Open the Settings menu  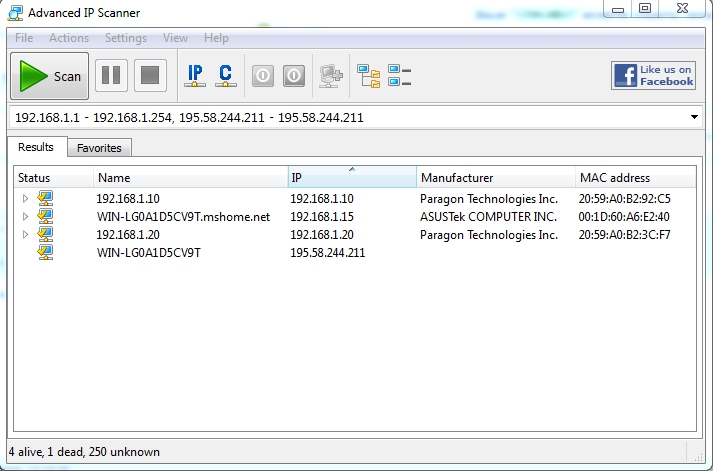(x=126, y=38)
